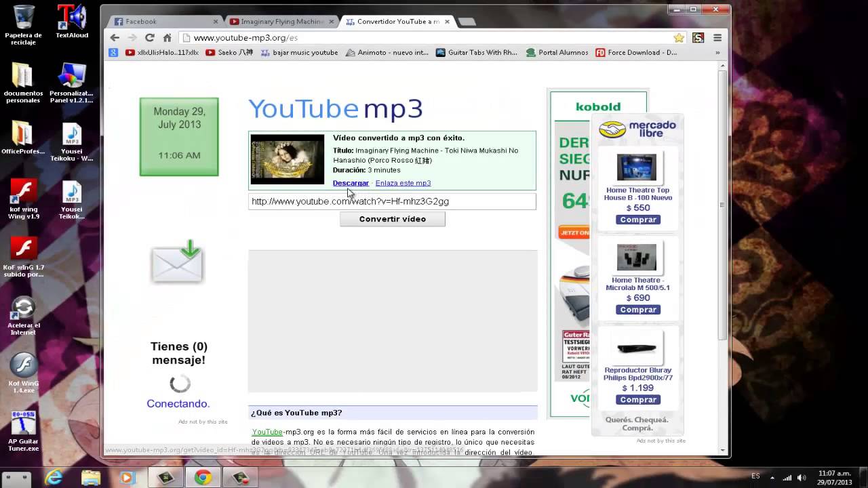
Task: Click the page scroll-up arrow
Action: (x=723, y=64)
